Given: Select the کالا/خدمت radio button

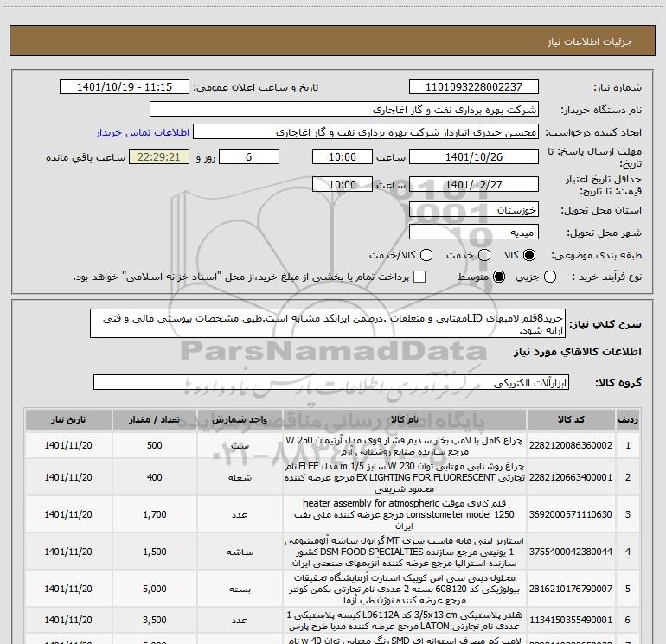Looking at the screenshot, I should 426,255.
